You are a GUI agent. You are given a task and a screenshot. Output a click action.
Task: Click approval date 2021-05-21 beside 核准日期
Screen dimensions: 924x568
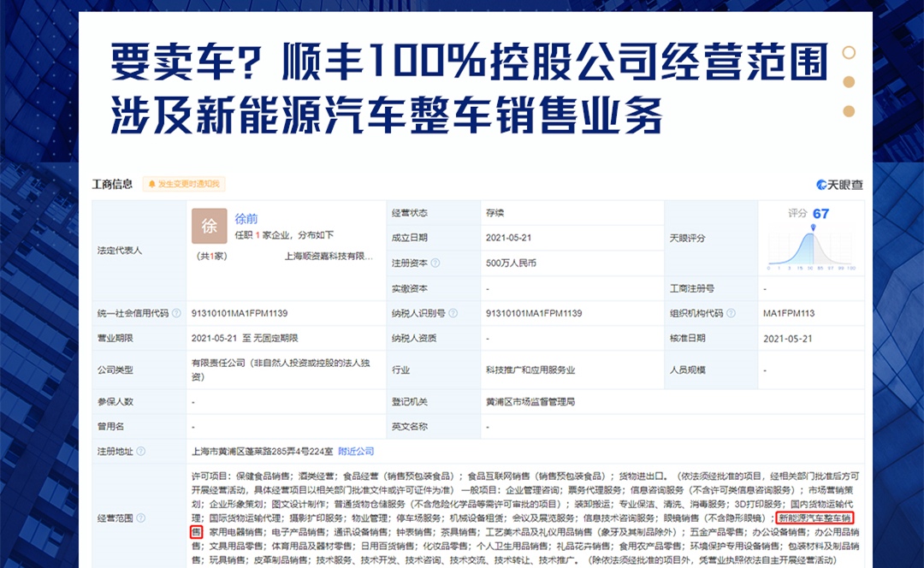(788, 339)
